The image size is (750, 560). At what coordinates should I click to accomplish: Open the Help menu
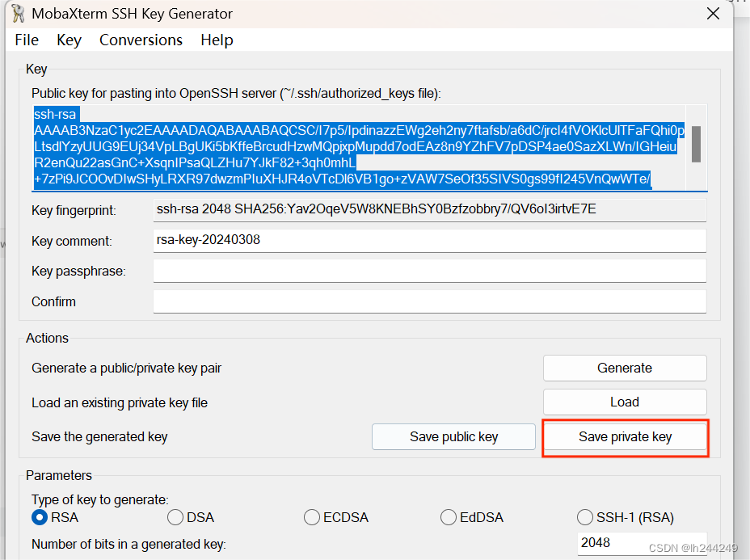point(217,40)
